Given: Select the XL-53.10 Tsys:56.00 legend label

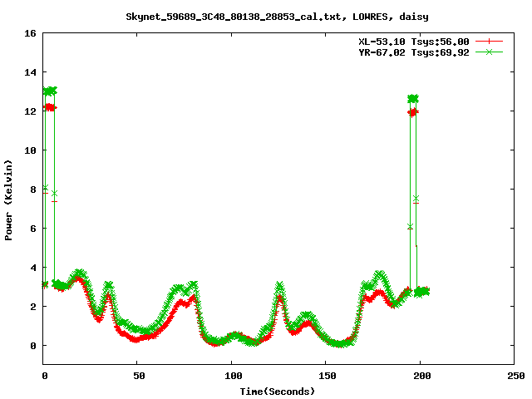Looking at the screenshot, I should tap(414, 42).
